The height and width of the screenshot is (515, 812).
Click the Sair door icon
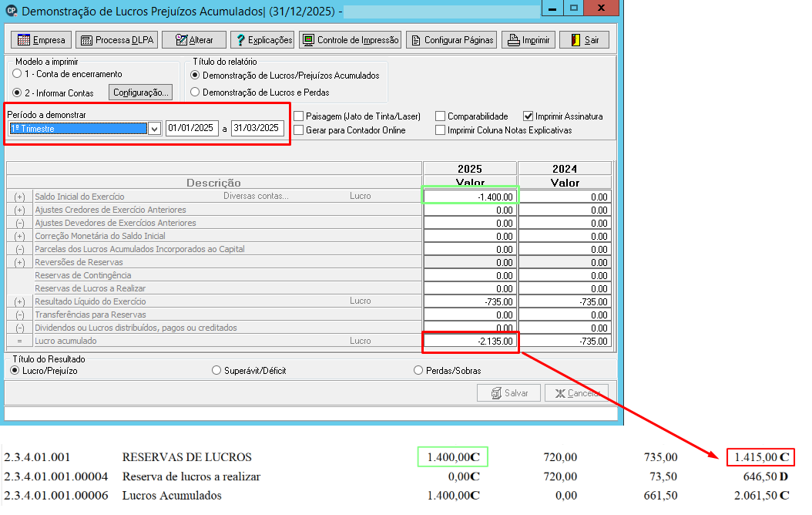pyautogui.click(x=575, y=40)
